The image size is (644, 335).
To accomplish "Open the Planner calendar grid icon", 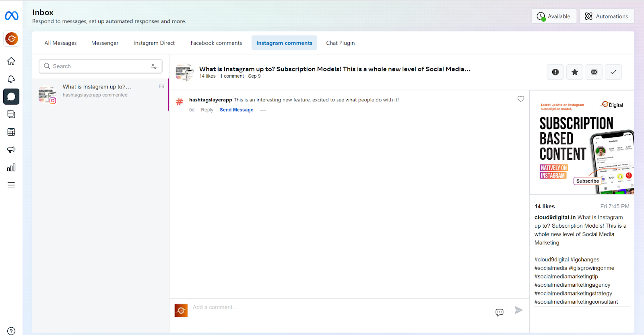I will [x=11, y=132].
